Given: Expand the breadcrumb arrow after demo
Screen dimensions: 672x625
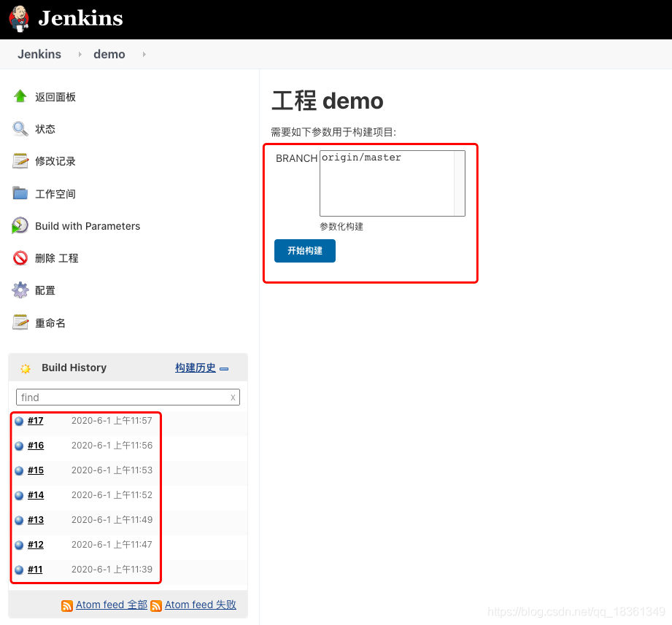Looking at the screenshot, I should 144,54.
